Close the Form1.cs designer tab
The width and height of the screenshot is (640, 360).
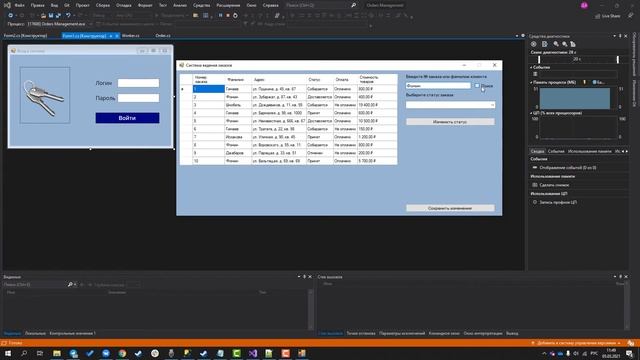(x=117, y=36)
